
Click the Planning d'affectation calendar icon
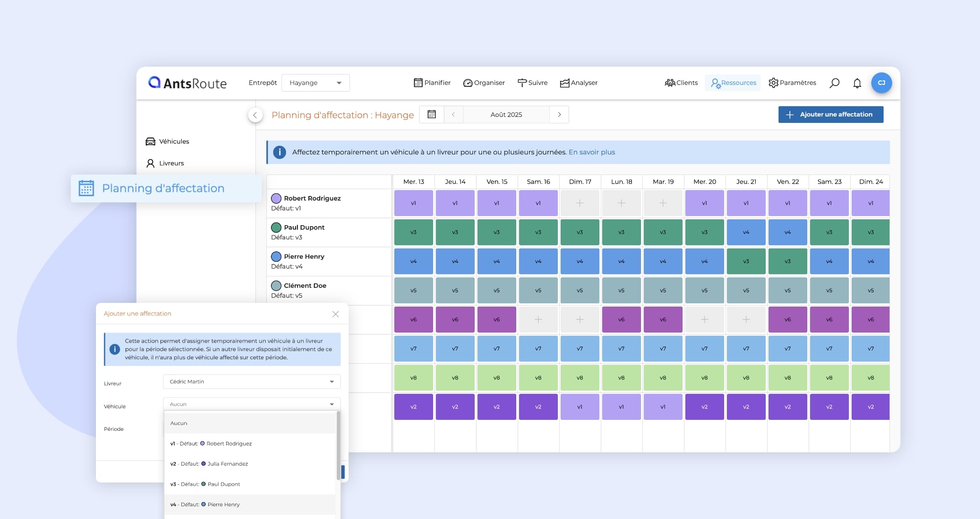[x=86, y=188]
